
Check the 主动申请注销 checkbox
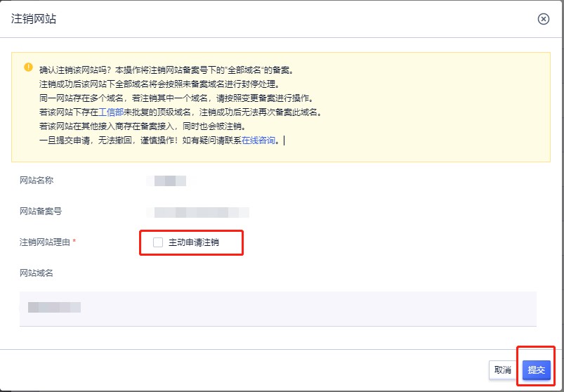pos(158,242)
